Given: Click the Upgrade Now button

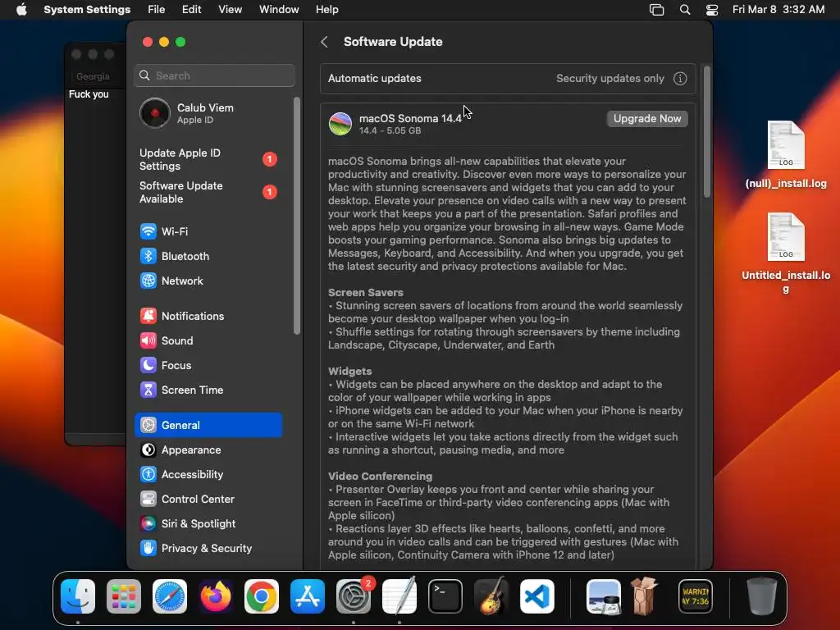Looking at the screenshot, I should click(647, 119).
